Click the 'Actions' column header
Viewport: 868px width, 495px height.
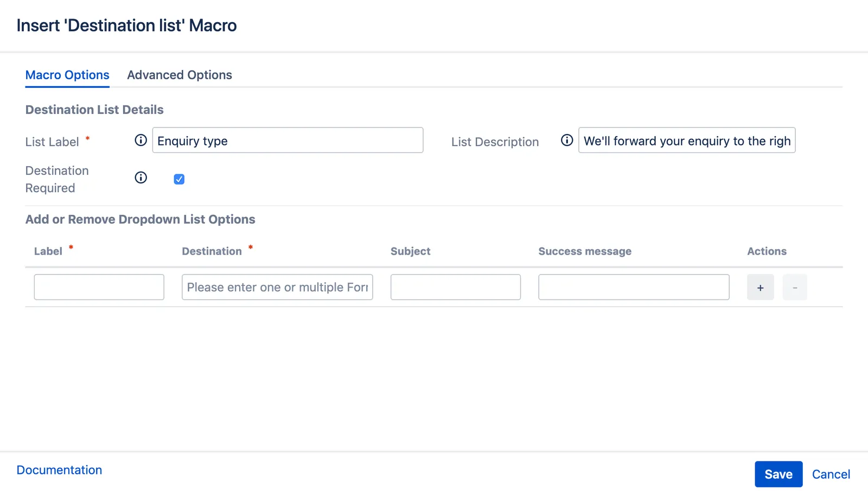point(767,251)
